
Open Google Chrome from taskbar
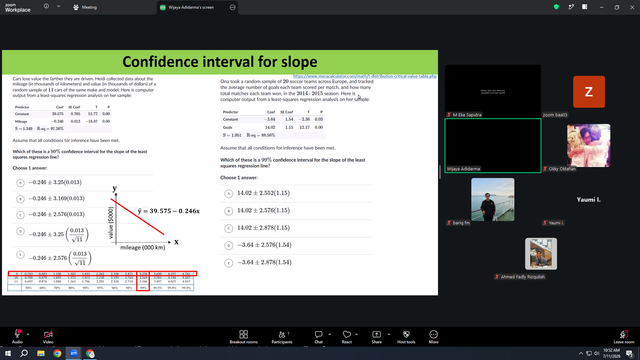57,353
